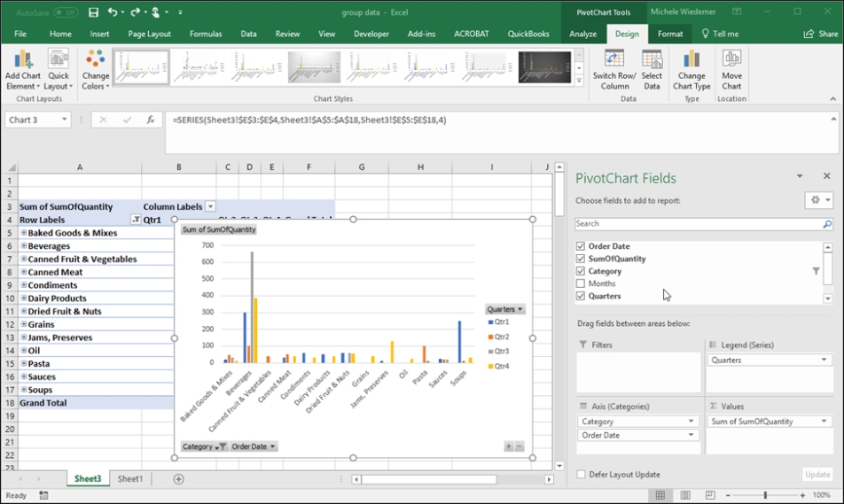Redo the last action
This screenshot has width=844, height=504.
(135, 12)
